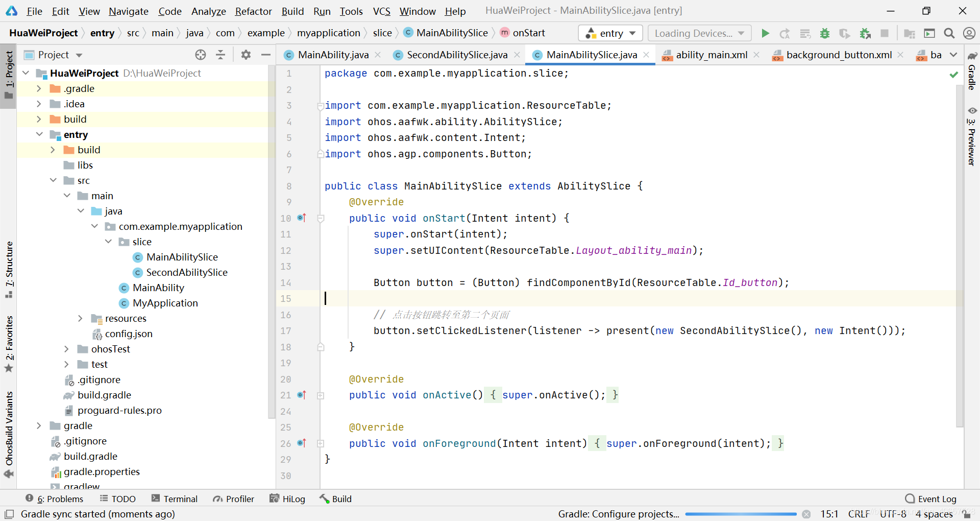Open the File menu
The image size is (980, 521).
34,11
